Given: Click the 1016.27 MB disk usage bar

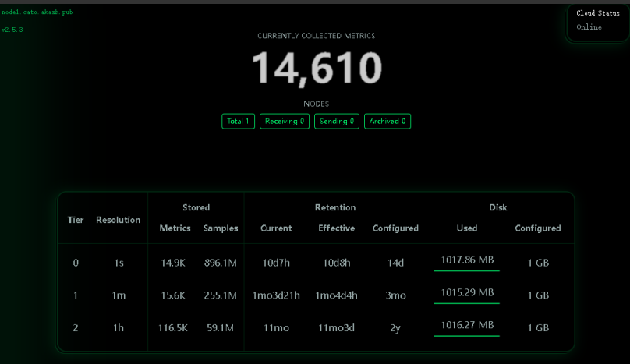Looking at the screenshot, I should pos(466,336).
